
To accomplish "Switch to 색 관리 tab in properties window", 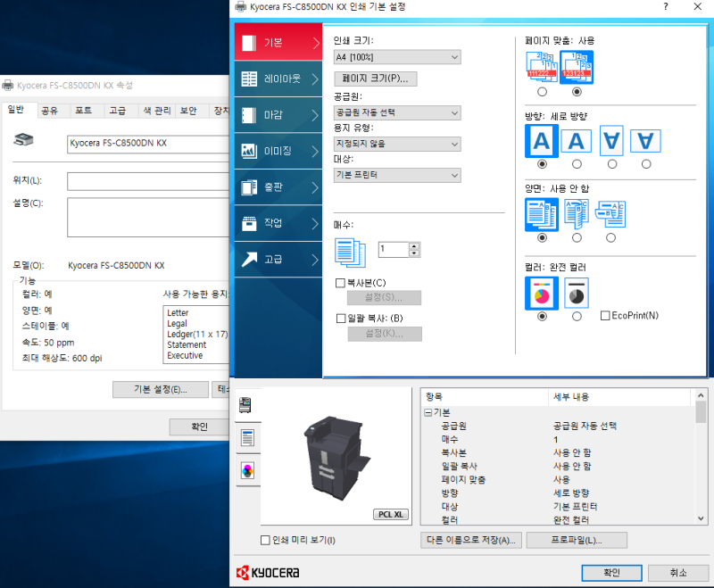I will tap(157, 111).
